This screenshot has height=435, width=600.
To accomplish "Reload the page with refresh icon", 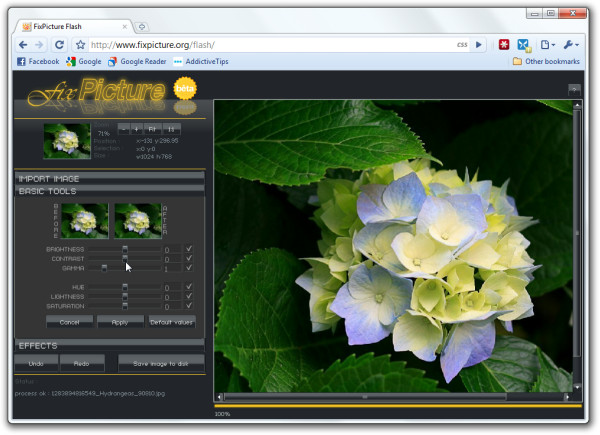I will [x=59, y=45].
